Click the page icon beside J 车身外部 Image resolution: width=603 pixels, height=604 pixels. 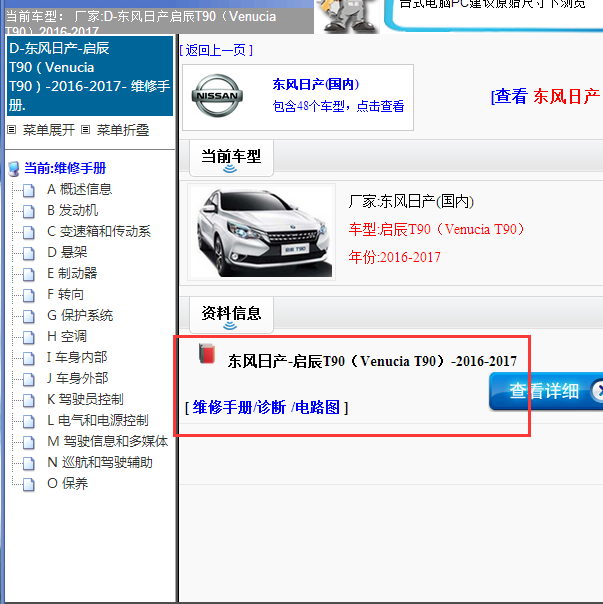[x=29, y=379]
